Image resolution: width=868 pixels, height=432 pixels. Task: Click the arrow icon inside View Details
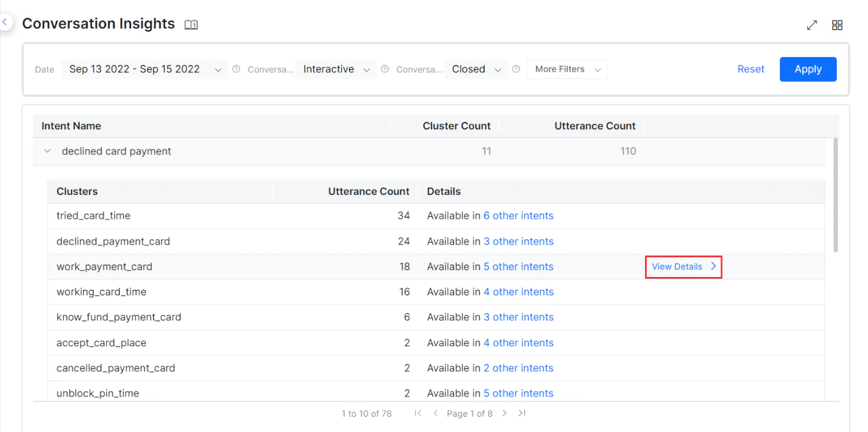point(713,266)
